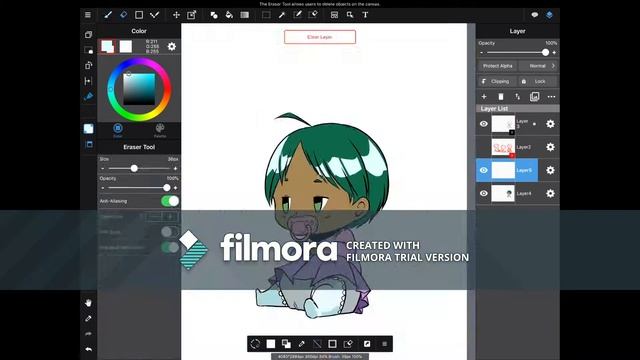Switch to the Palette tab
The width and height of the screenshot is (640, 360).
[x=160, y=131]
